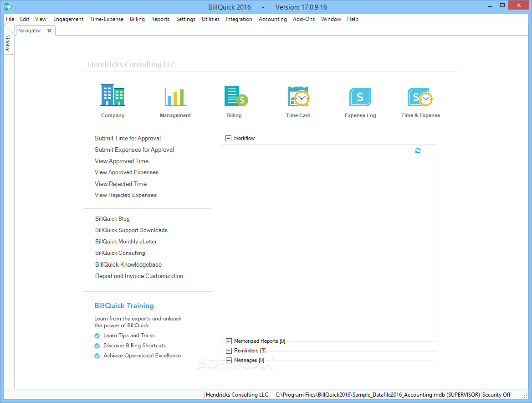532x403 pixels.
Task: Open the Edit menu
Action: [x=25, y=19]
